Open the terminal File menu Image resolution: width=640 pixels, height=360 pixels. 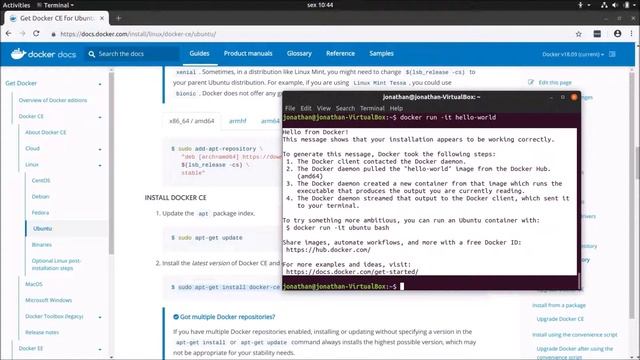[x=290, y=108]
